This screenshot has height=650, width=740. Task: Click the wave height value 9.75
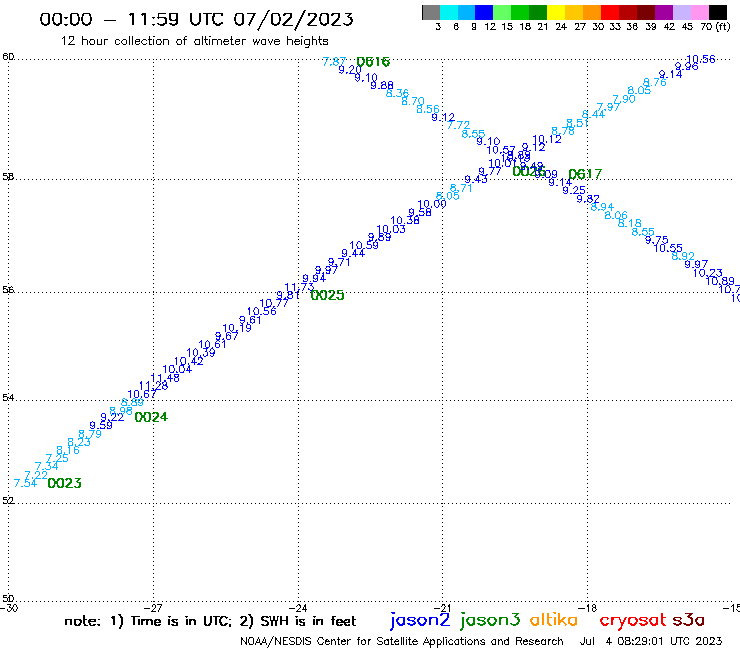tap(656, 240)
